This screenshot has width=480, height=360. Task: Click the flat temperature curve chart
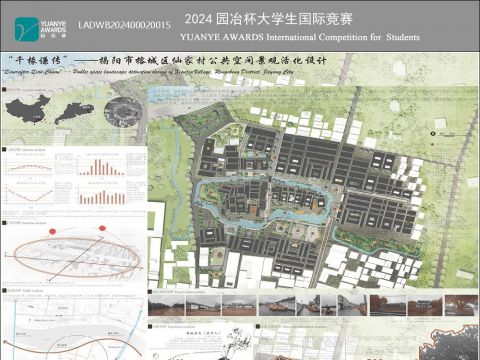pos(29,167)
